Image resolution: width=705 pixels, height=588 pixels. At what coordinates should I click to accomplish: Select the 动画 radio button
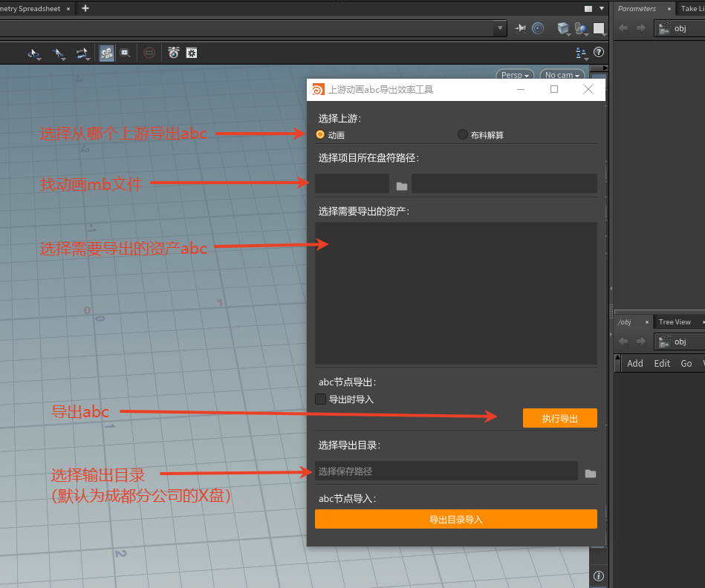tap(320, 134)
